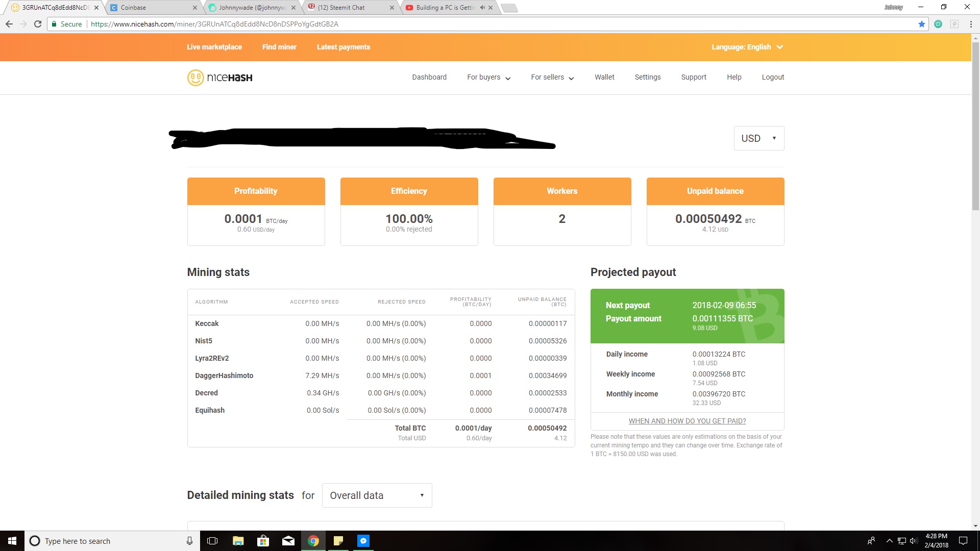Open the Overall data dropdown
Viewport: 980px width, 551px height.
click(x=377, y=495)
